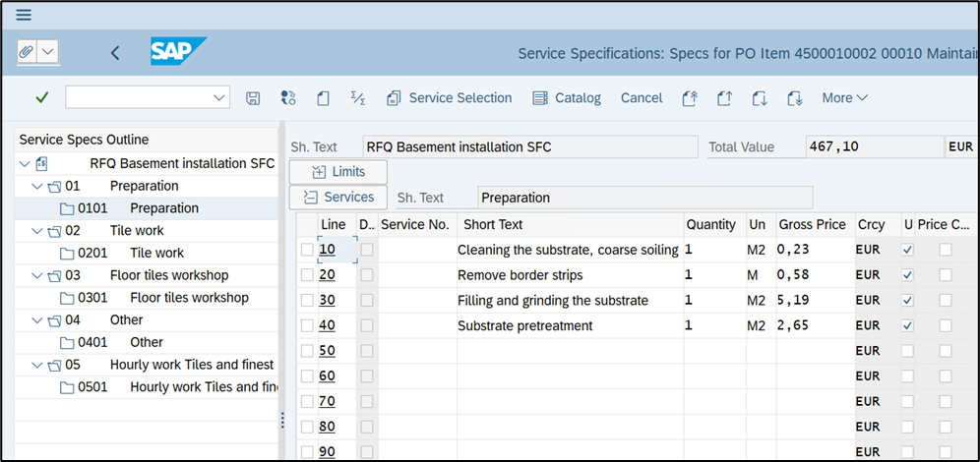Screen dimensions: 980x462
Task: Open the command field dropdown
Action: tap(218, 97)
